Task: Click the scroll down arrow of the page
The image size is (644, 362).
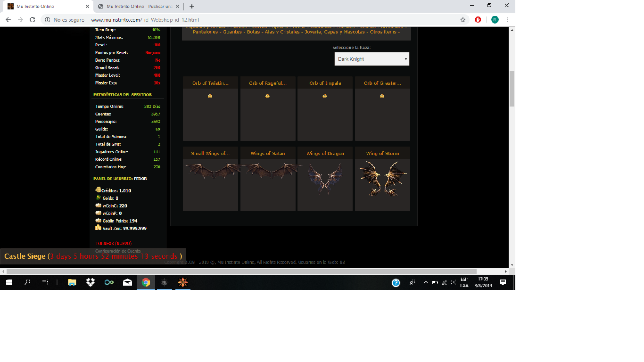Action: pos(512,265)
